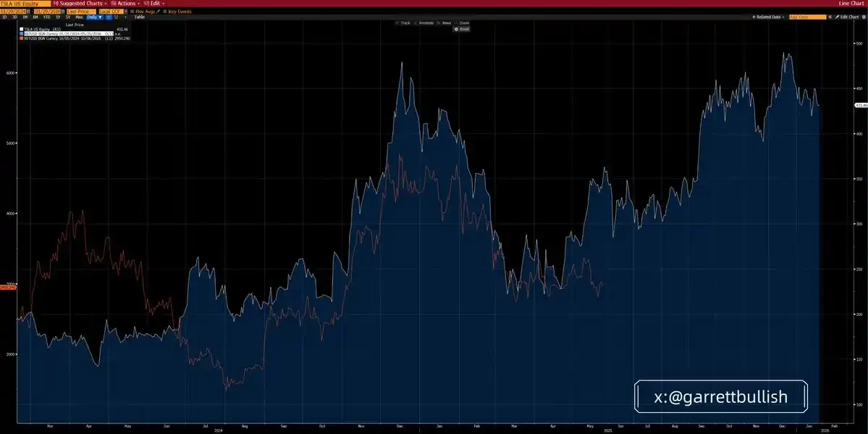This screenshot has height=434, width=868.
Task: Click the Reset zoom icon
Action: click(x=456, y=29)
